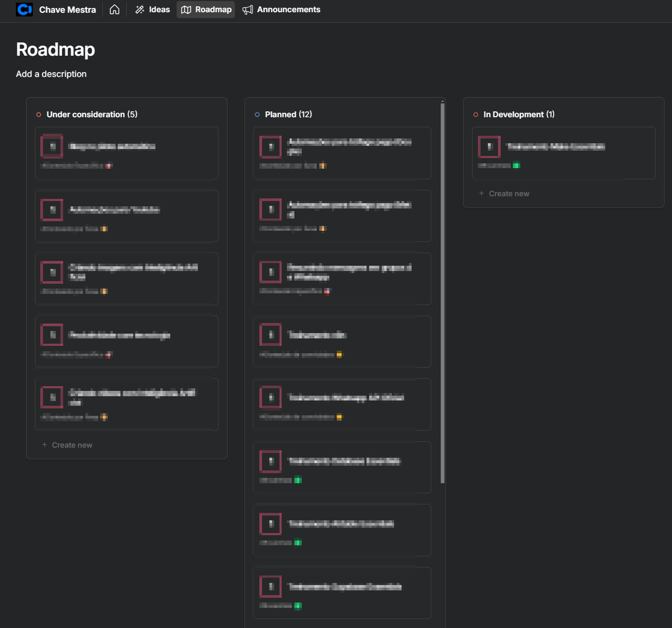Click the Under consideration status circle
Screen dimensions: 672x628
coord(39,115)
